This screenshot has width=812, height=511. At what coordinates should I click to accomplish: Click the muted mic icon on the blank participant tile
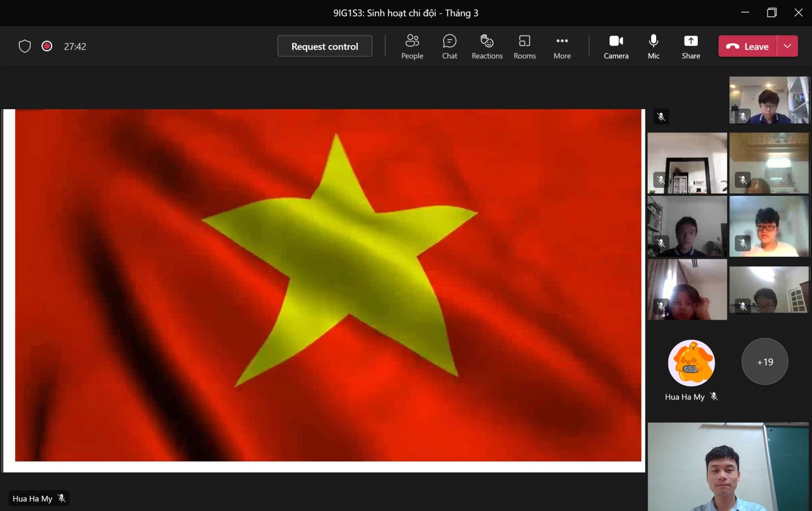pyautogui.click(x=661, y=117)
